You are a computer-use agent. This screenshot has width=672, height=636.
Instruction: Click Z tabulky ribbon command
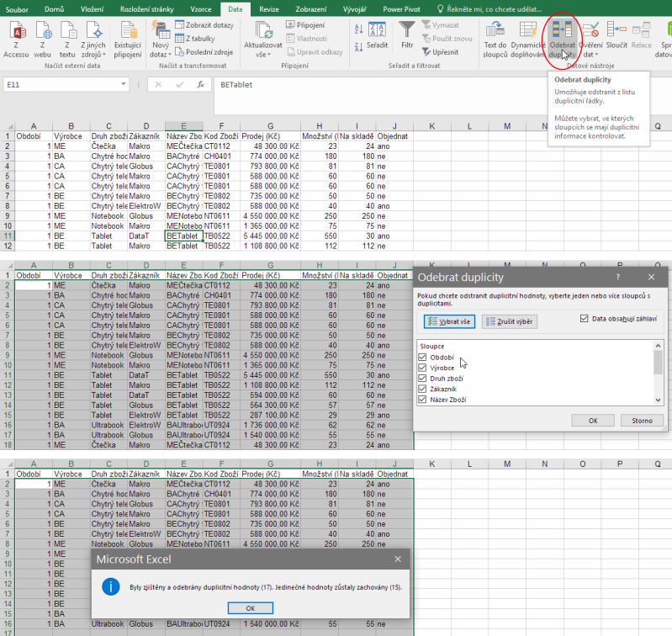[195, 39]
